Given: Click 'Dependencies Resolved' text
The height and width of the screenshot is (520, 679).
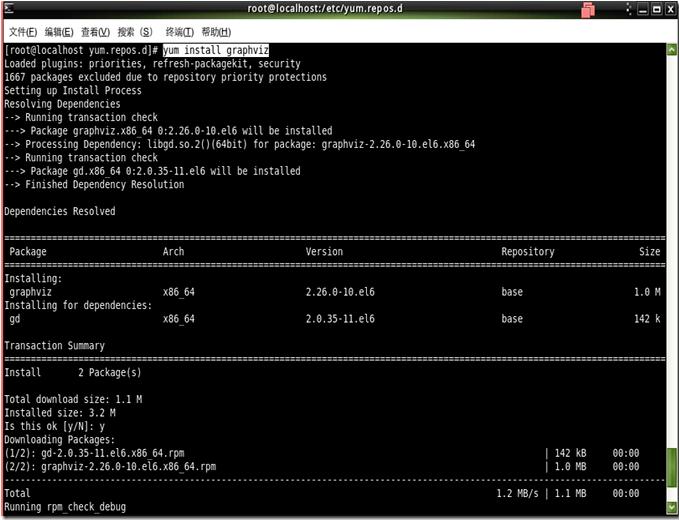Looking at the screenshot, I should 60,211.
